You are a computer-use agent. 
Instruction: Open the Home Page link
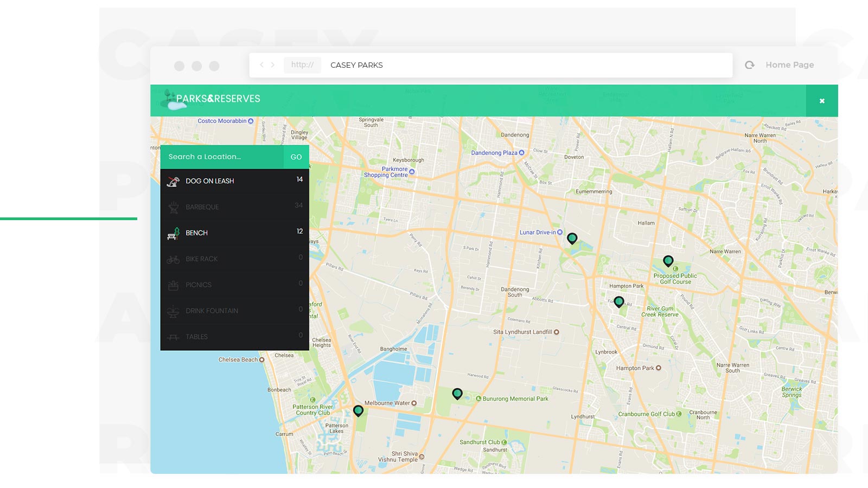[x=790, y=65]
